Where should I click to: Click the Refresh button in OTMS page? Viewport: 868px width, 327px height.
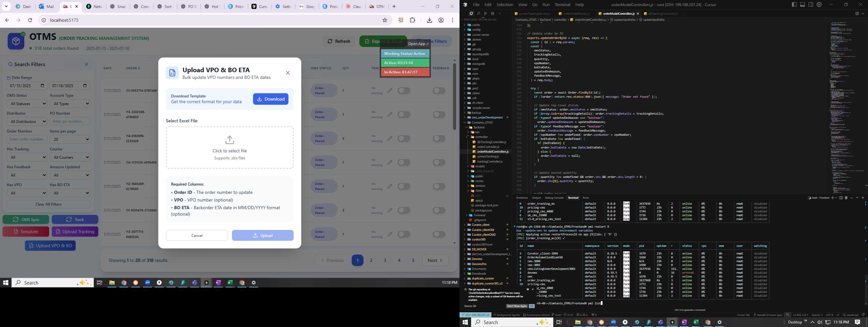tap(339, 41)
